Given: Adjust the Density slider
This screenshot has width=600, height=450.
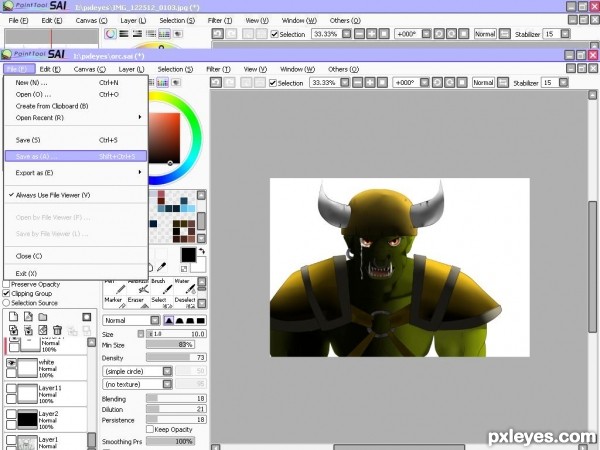Looking at the screenshot, I should (176, 357).
